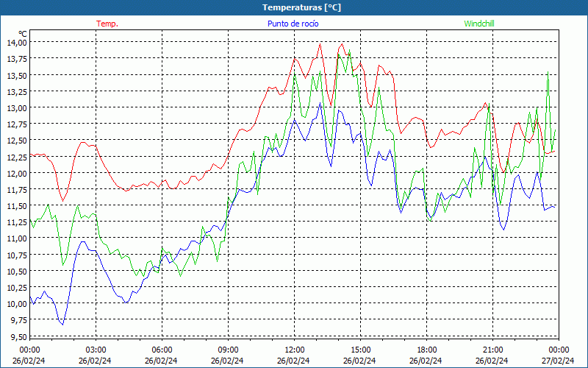
Task: Click the 10,00 y-axis value
Action: (x=17, y=304)
